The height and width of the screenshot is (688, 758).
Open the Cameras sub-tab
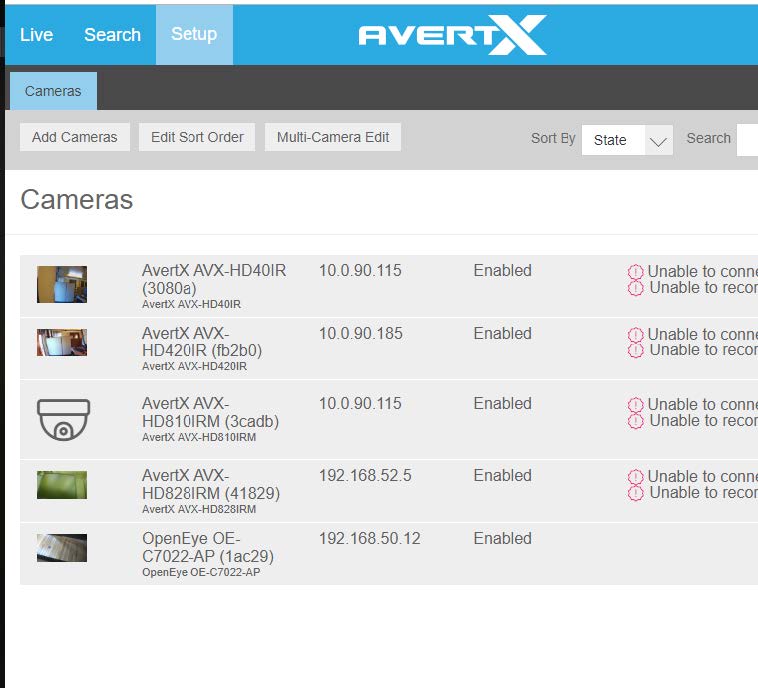(x=53, y=91)
